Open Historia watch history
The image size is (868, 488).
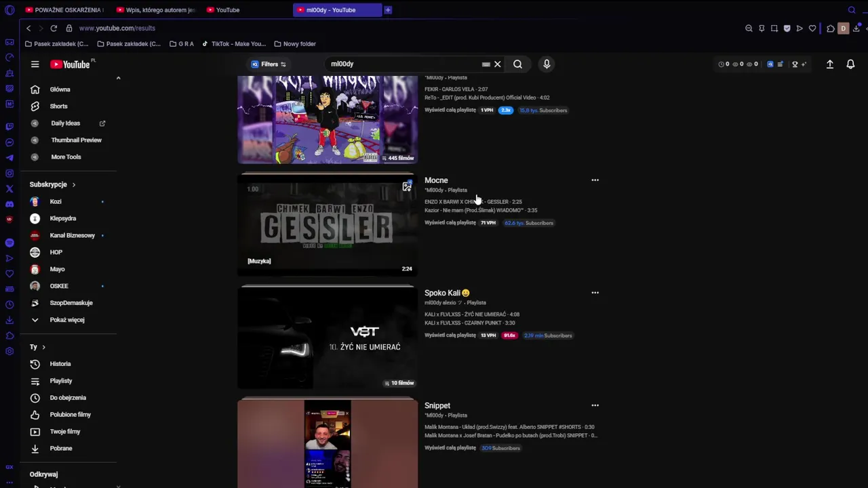click(x=60, y=364)
